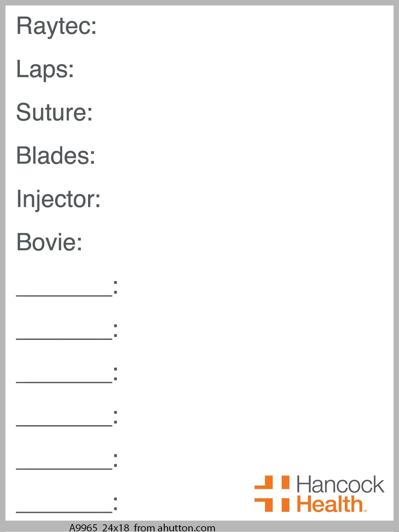Click the Hancock text in the logo

tap(341, 485)
